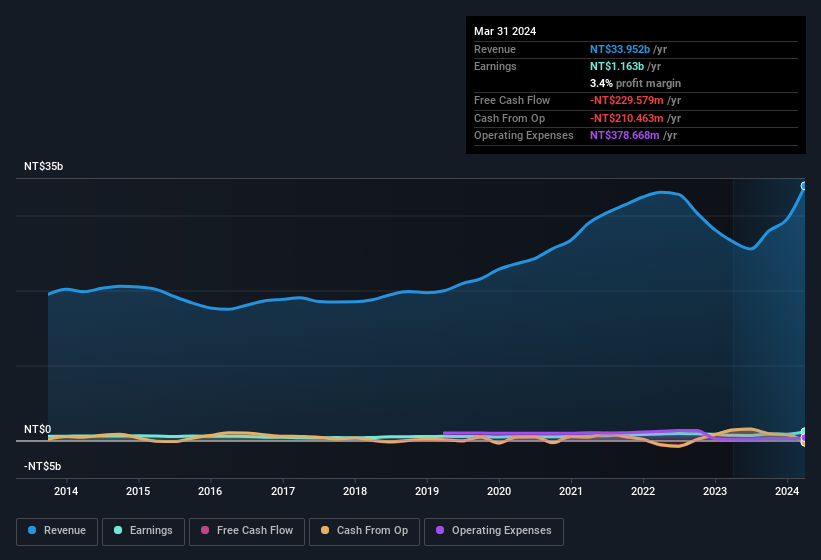Select the 2014 label on the x-axis

pos(66,491)
